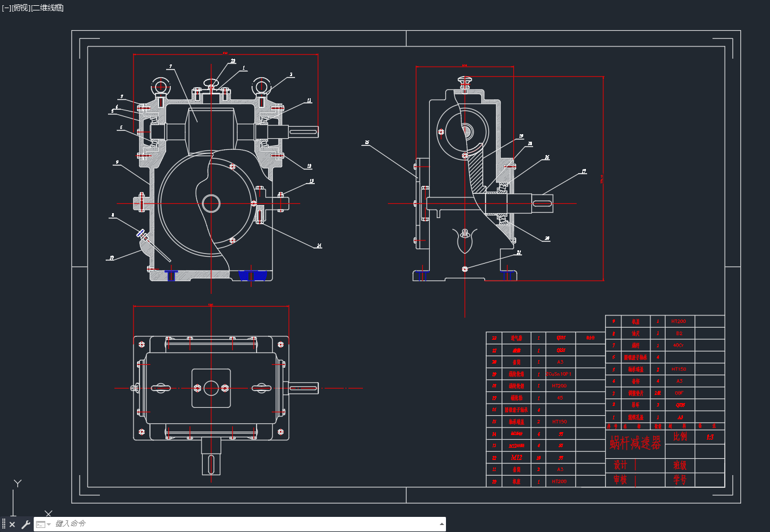
Task: Select the M12 text in row 12
Action: point(516,458)
